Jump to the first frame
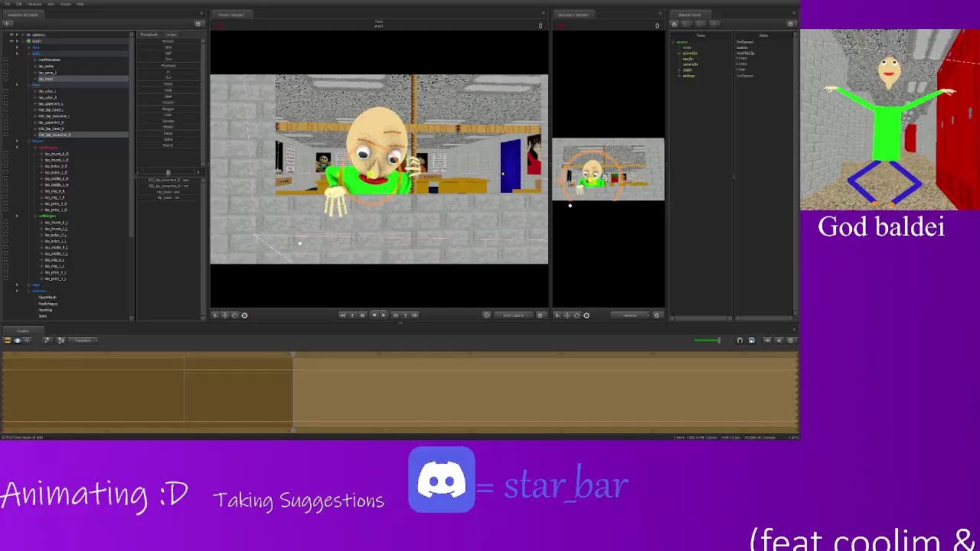980x551 pixels. [x=342, y=315]
